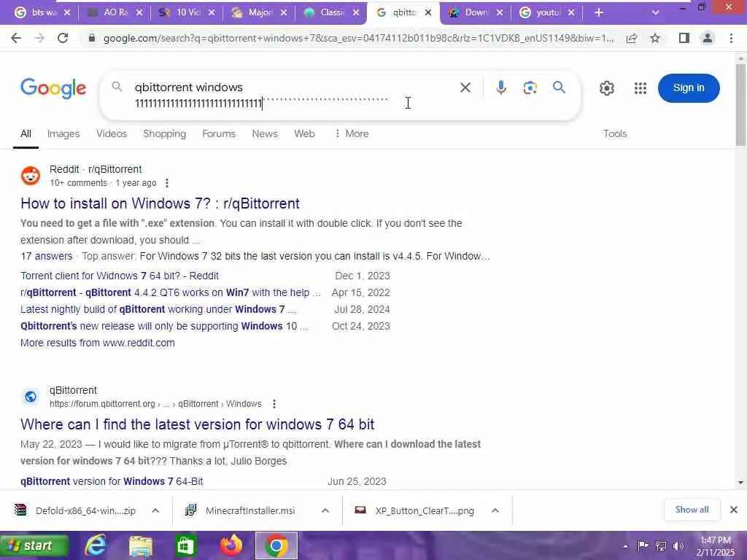Open more options for Reddit result
The width and height of the screenshot is (747, 560).
point(167,183)
